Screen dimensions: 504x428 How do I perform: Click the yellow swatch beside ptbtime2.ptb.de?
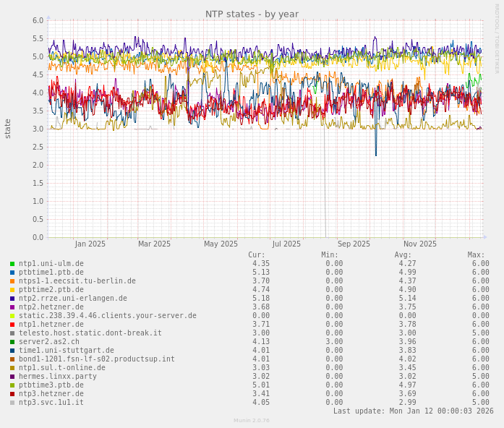[12, 290]
